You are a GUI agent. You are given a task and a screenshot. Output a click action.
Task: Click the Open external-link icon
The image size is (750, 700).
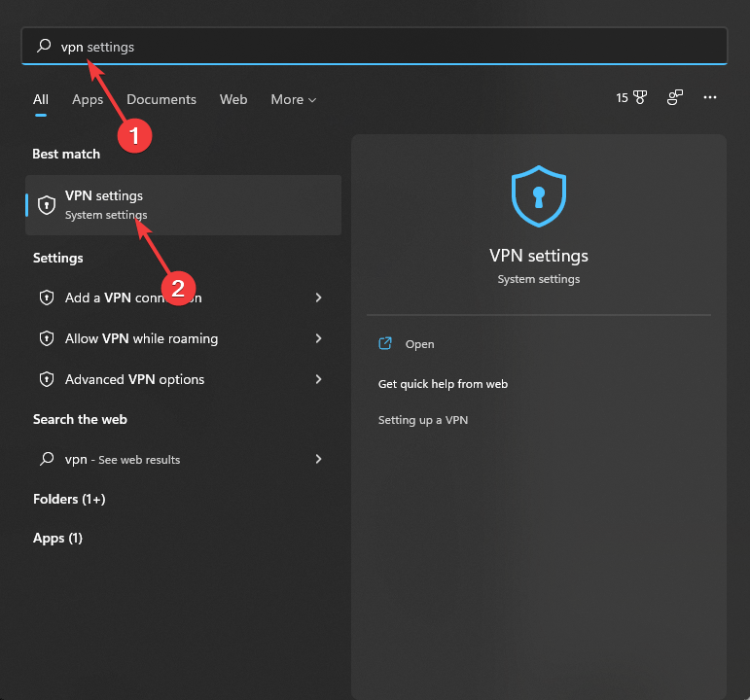385,344
